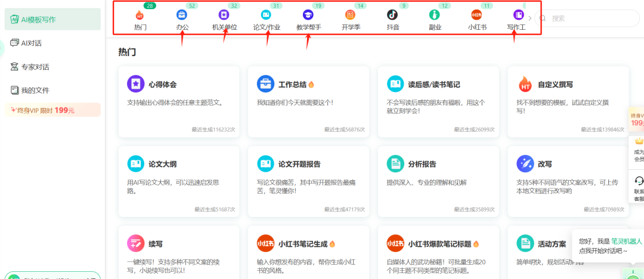Select the 教学帮手 graduation cap icon
Viewport: 644px width, 279px height.
coord(308,15)
